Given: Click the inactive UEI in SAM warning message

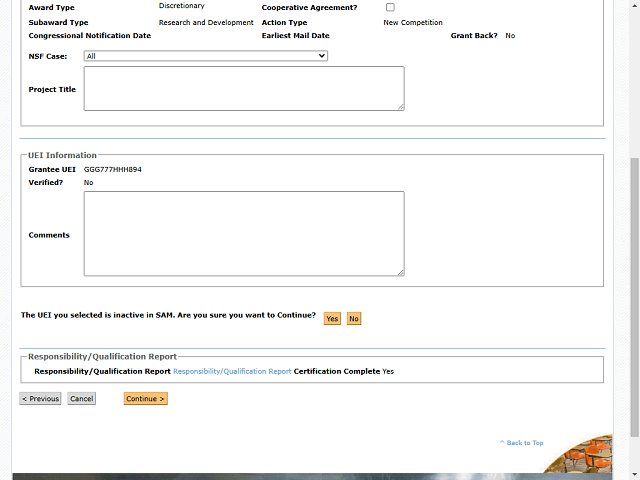Looking at the screenshot, I should (x=168, y=315).
